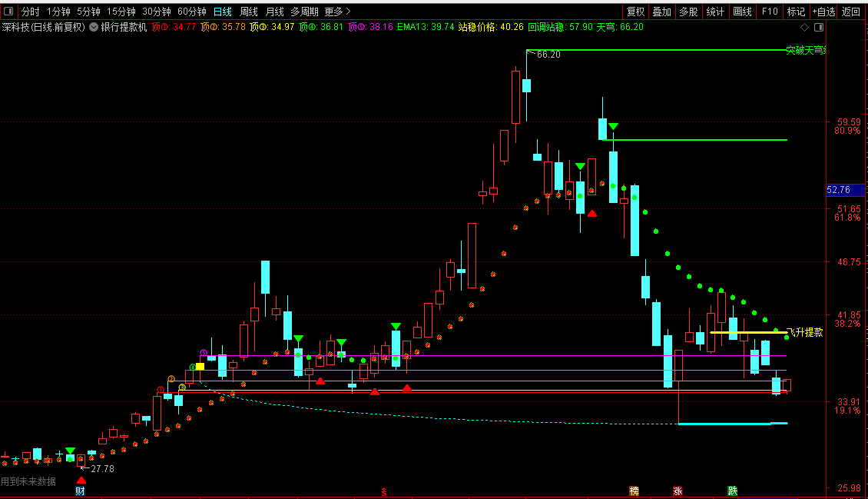Screen dimensions: 868x499
Task: Click the 59.59 price axis label
Action: [x=849, y=121]
